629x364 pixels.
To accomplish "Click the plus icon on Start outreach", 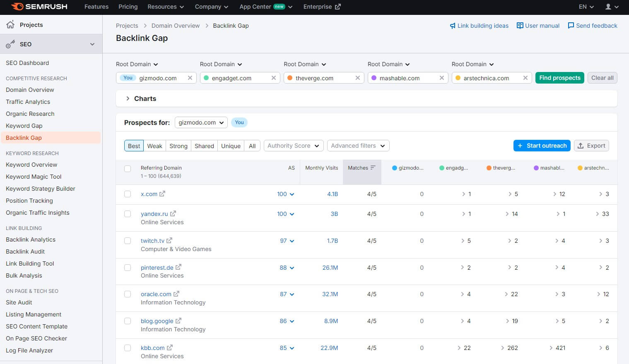I will [x=520, y=146].
